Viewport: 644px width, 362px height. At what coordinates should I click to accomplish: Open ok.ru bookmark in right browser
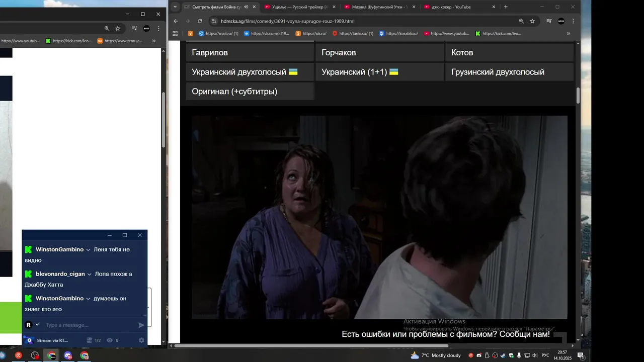(311, 34)
